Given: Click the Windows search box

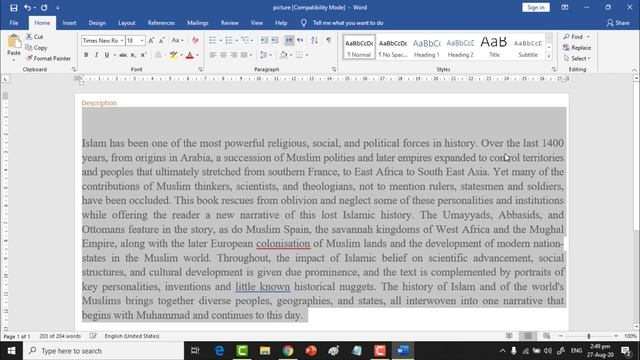Looking at the screenshot, I should (103, 351).
